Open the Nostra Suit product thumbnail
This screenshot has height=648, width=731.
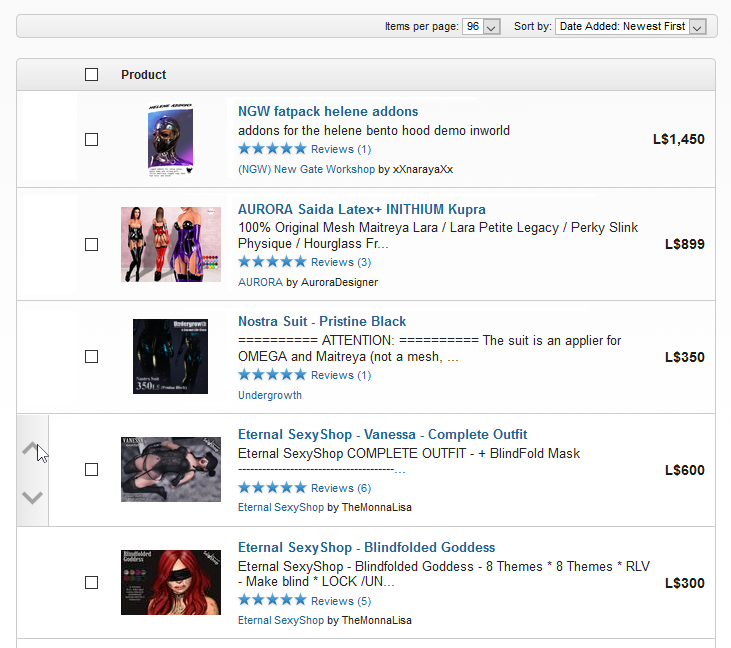click(171, 356)
